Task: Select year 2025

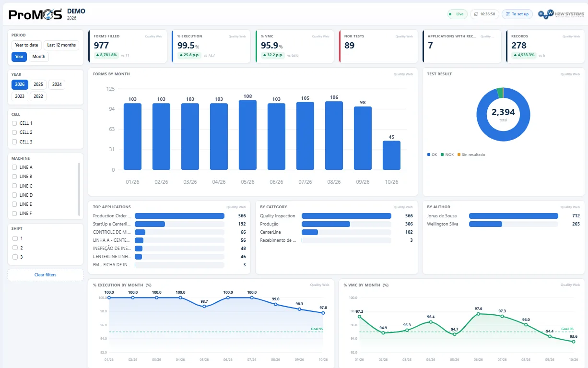Action: 38,84
